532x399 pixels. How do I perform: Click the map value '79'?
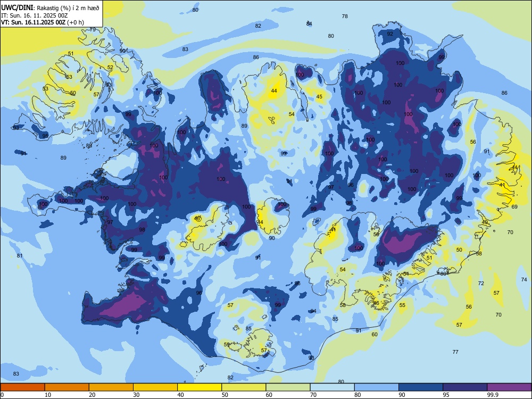pos(92,29)
